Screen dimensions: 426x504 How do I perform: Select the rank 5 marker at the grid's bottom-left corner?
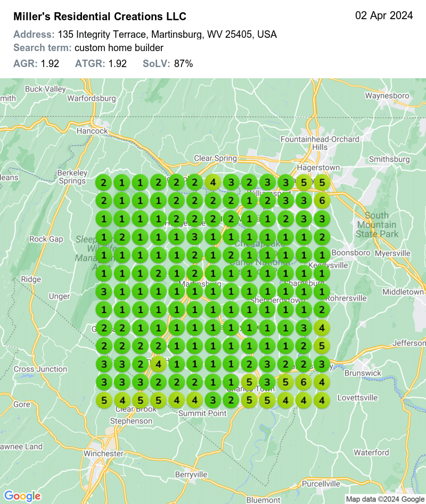coord(104,400)
